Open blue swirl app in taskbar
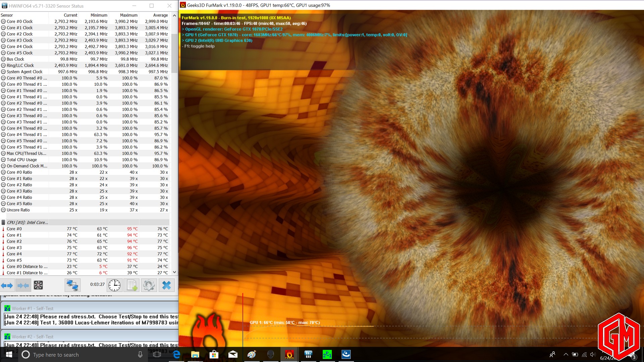 pyautogui.click(x=346, y=355)
